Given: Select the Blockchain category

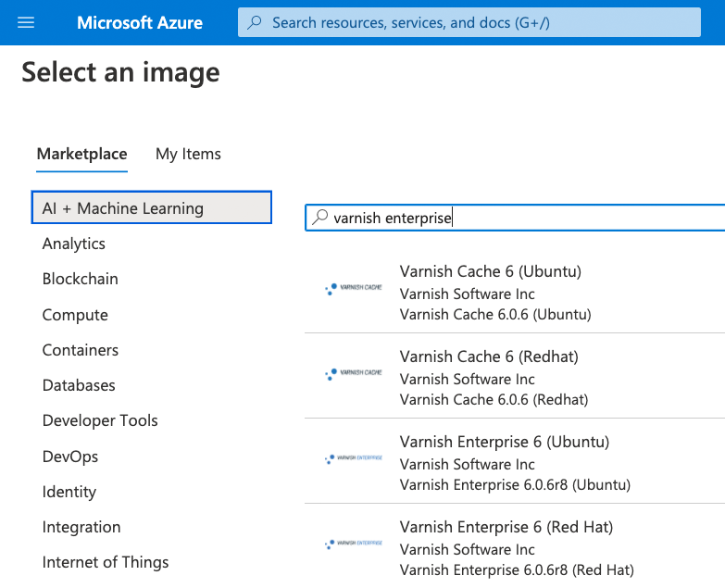Looking at the screenshot, I should point(80,279).
